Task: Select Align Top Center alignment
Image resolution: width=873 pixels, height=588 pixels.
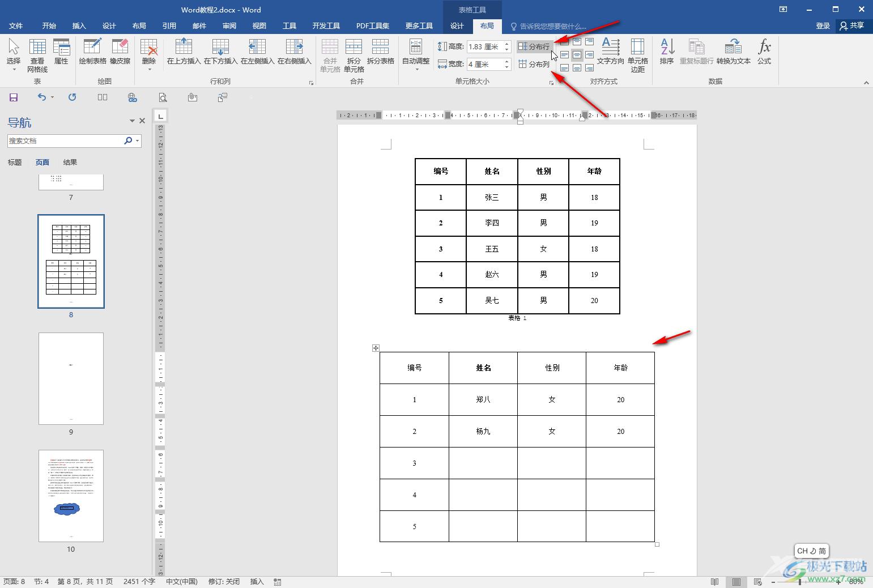Action: pos(577,42)
